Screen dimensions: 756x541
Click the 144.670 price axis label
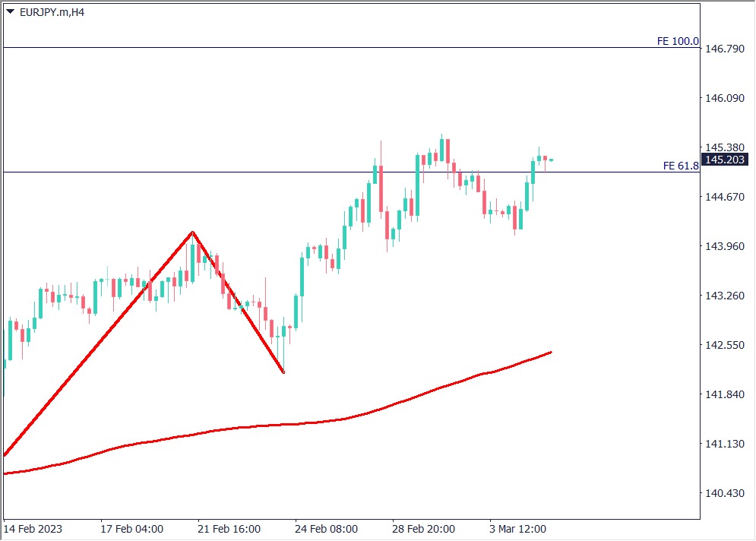(725, 198)
